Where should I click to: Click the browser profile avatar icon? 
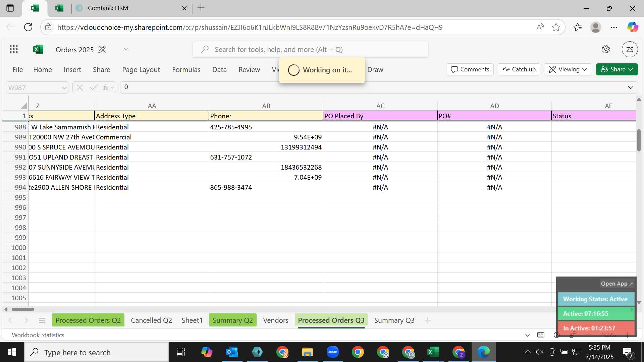[x=595, y=27]
